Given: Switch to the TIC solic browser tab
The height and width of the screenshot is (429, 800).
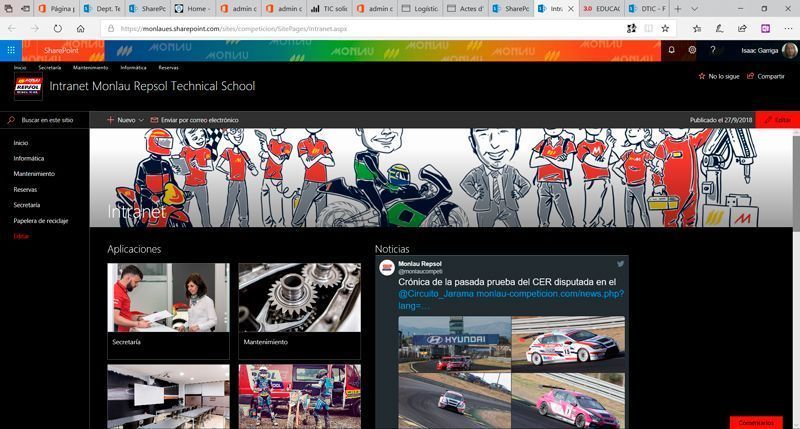Looking at the screenshot, I should (330, 9).
